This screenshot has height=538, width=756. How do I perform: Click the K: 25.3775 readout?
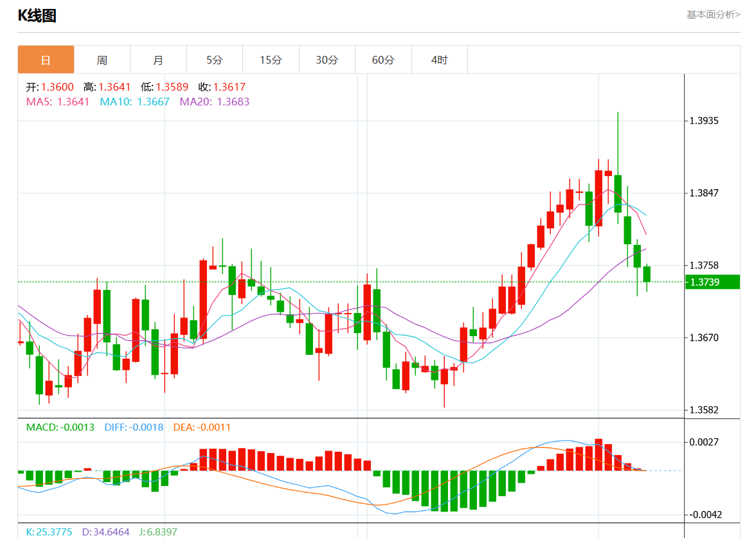coord(49,532)
